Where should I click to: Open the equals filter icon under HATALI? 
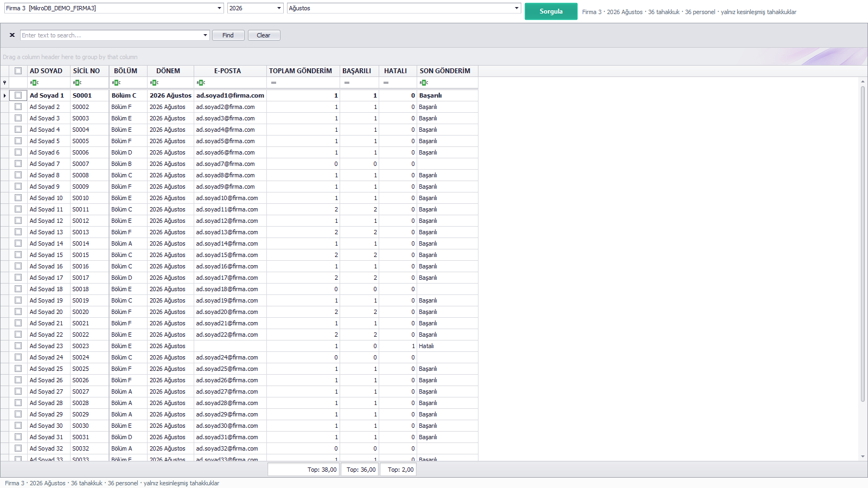386,83
